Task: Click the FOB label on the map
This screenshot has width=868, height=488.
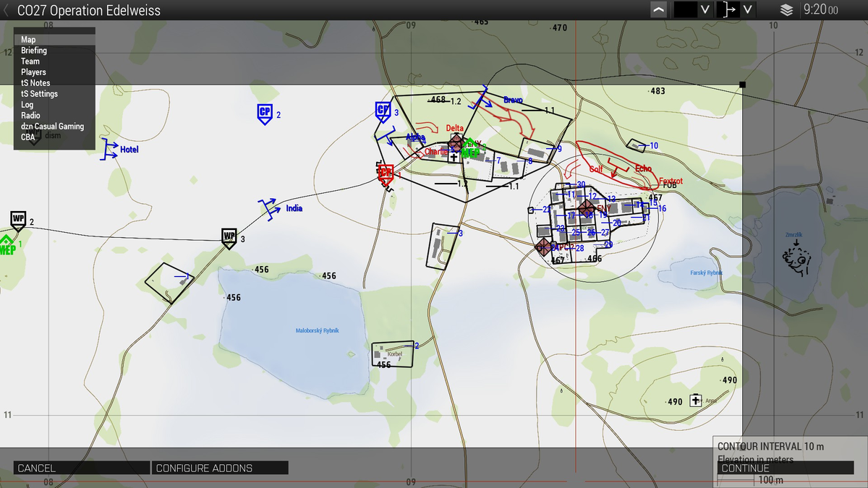Action: [x=669, y=186]
